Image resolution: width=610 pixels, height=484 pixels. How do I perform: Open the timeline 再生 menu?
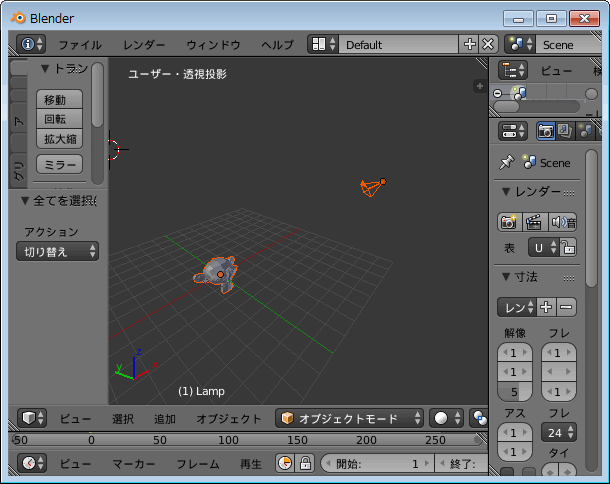[250, 464]
